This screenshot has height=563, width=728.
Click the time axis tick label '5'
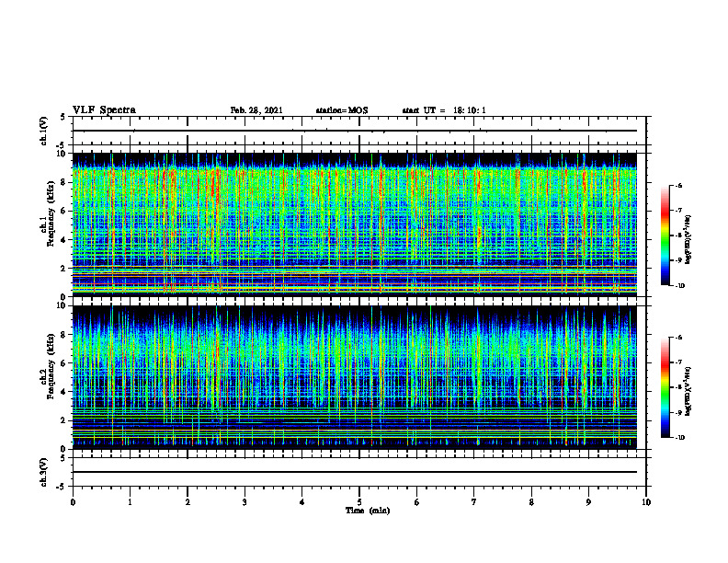click(x=359, y=502)
